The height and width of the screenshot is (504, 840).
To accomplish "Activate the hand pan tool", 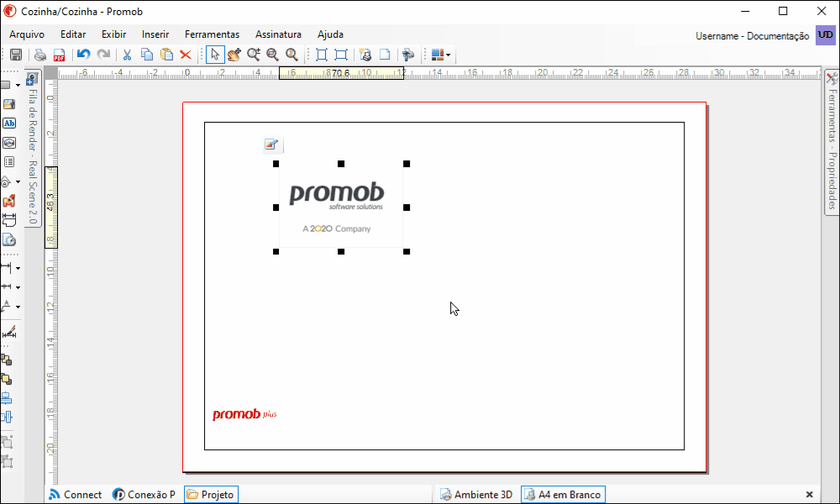I will point(234,55).
